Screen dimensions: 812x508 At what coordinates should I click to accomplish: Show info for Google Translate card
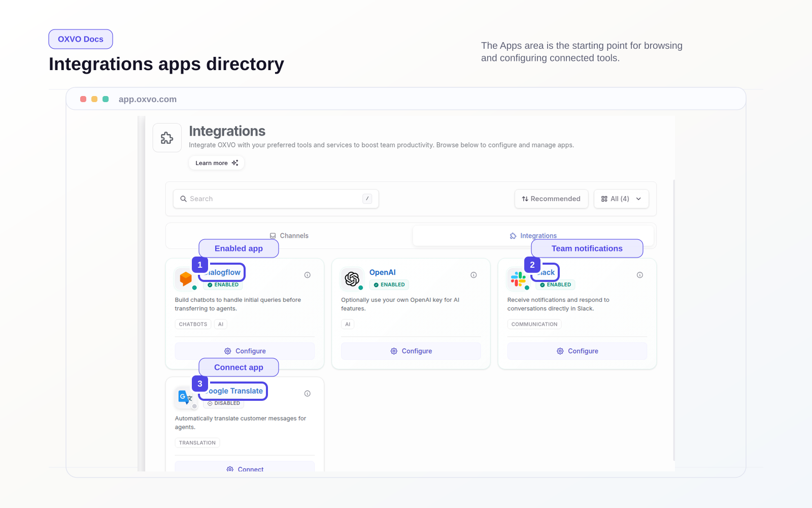coord(308,394)
